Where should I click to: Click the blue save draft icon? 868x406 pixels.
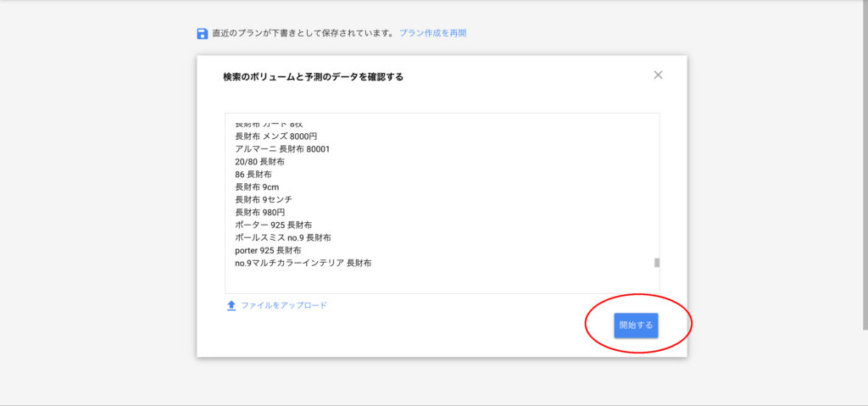[x=202, y=34]
